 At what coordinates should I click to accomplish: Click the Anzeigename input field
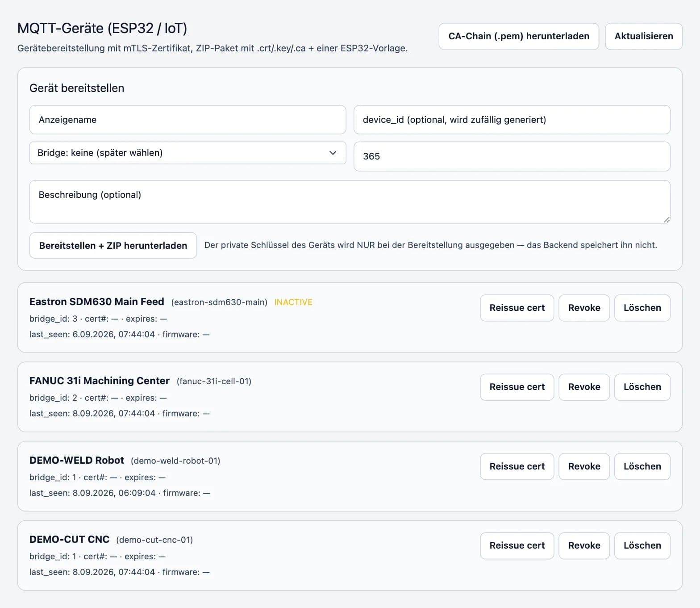click(187, 120)
